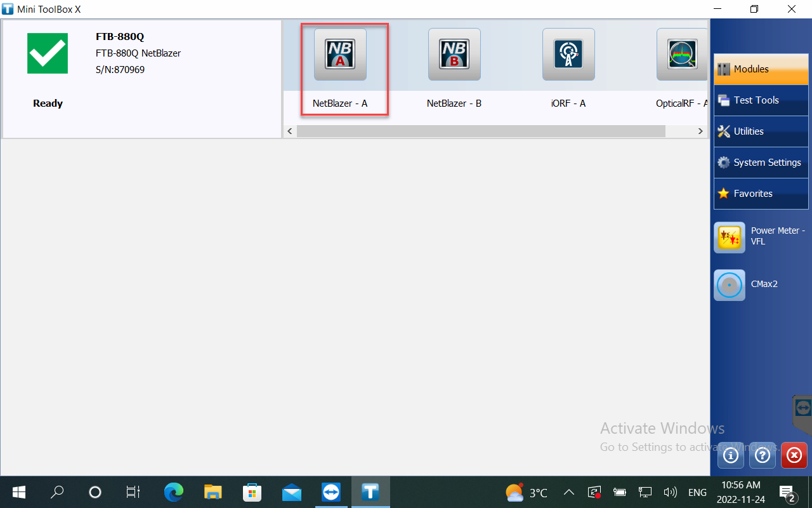Click the module list horizontal scrollbar thumb
The image size is (812, 508).
[x=481, y=131]
